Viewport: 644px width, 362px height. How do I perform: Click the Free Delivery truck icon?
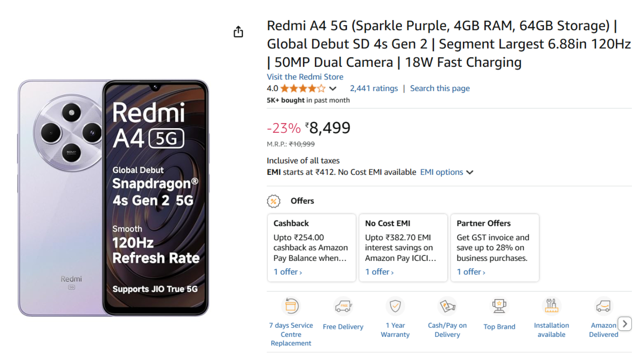(343, 306)
